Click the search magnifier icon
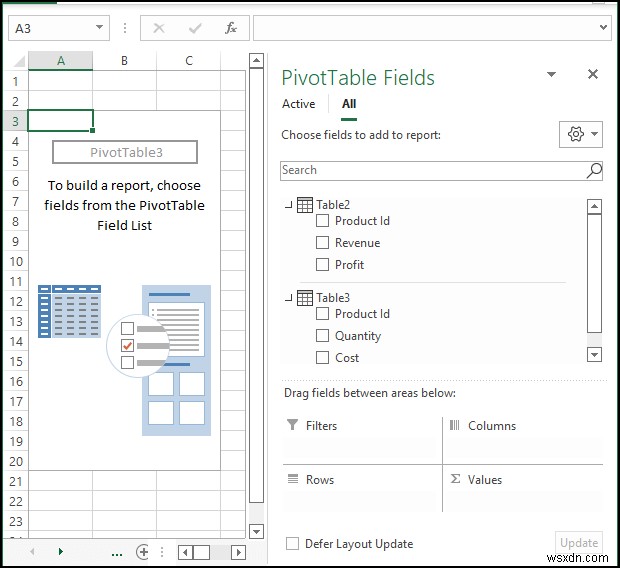620x568 pixels. [x=594, y=170]
